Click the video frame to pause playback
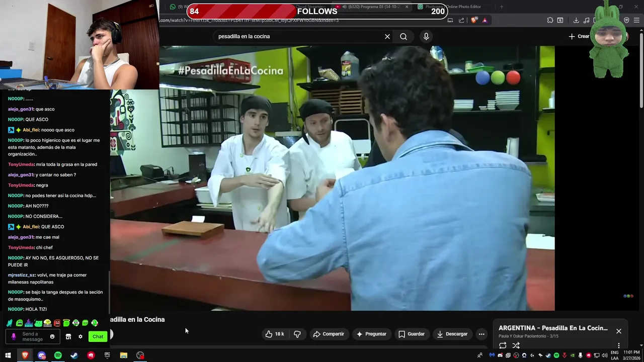 [x=333, y=178]
